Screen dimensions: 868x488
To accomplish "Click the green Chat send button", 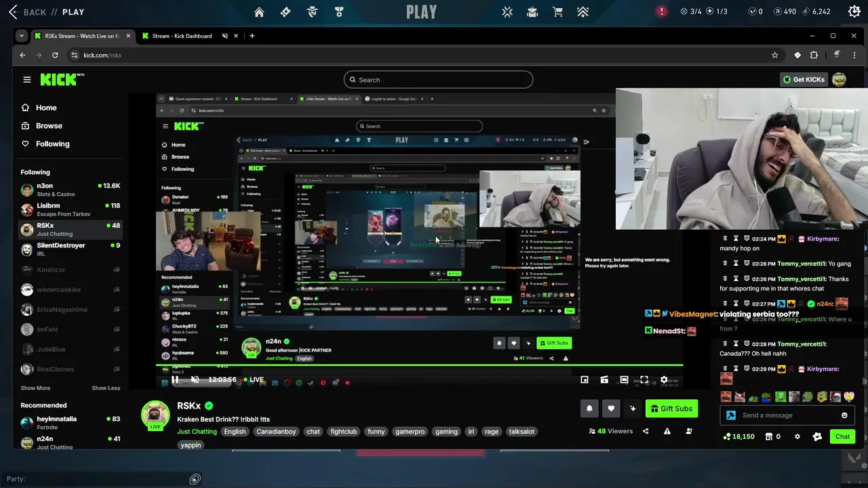I will [x=842, y=436].
